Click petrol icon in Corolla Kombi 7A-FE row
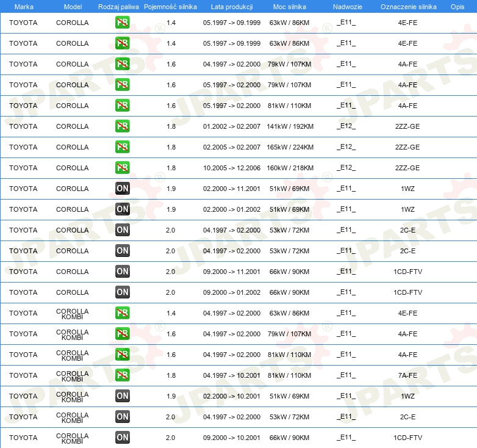The width and height of the screenshot is (477, 448). coord(122,375)
